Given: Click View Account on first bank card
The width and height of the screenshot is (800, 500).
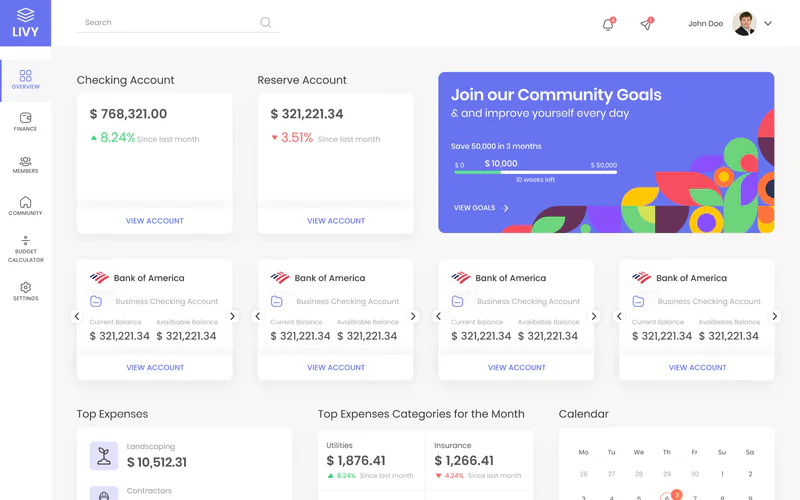Looking at the screenshot, I should pos(155,367).
